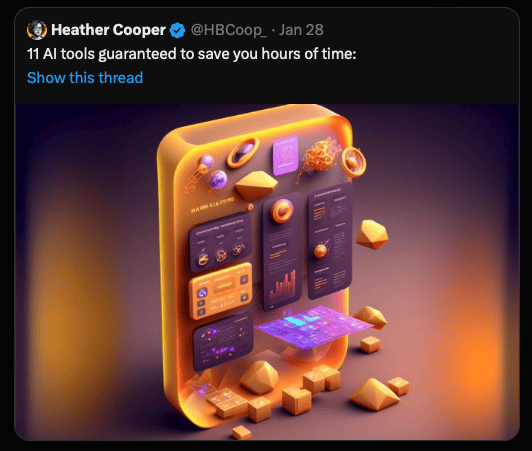The width and height of the screenshot is (532, 451).
Task: Click the tangled orange ball icon
Action: [x=321, y=156]
